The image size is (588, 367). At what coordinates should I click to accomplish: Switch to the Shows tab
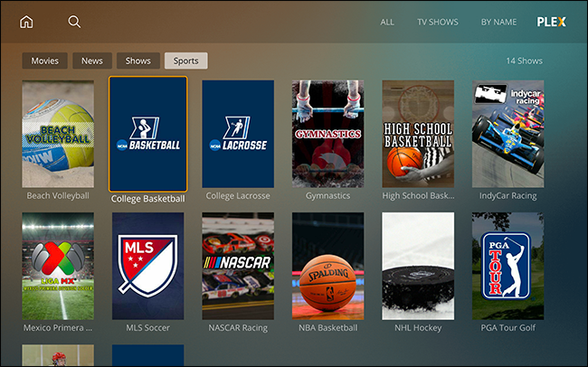pyautogui.click(x=138, y=61)
